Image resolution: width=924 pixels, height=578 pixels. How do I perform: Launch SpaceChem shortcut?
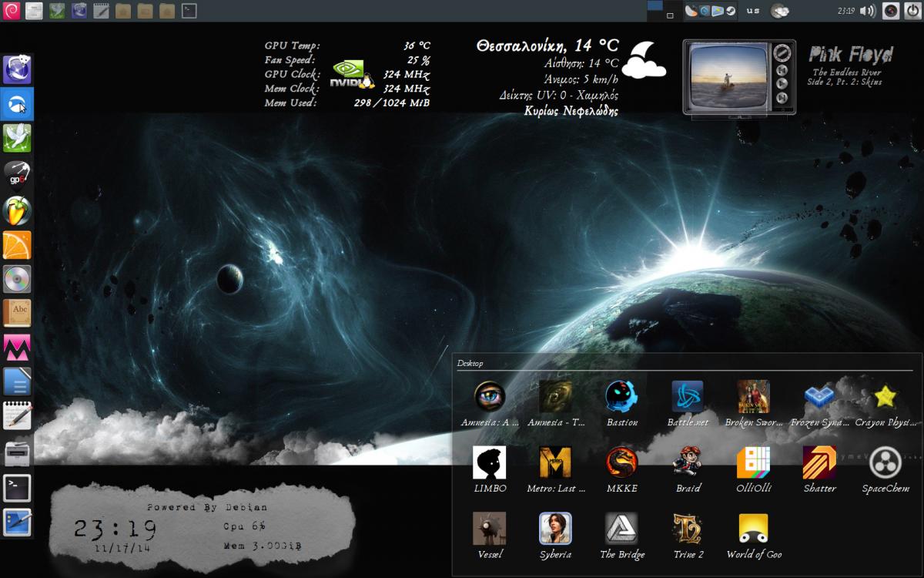click(885, 469)
